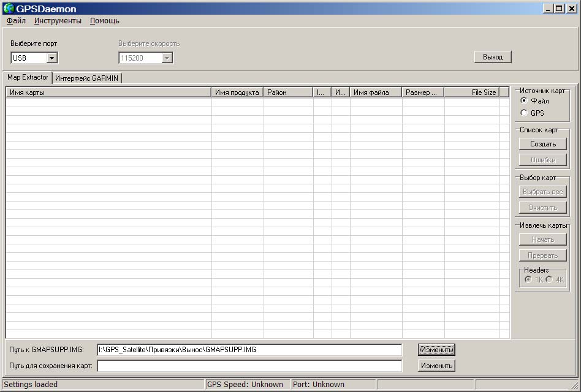The image size is (581, 392).
Task: Click Изменить next to GMAPSUPP.IMG path
Action: (x=436, y=350)
